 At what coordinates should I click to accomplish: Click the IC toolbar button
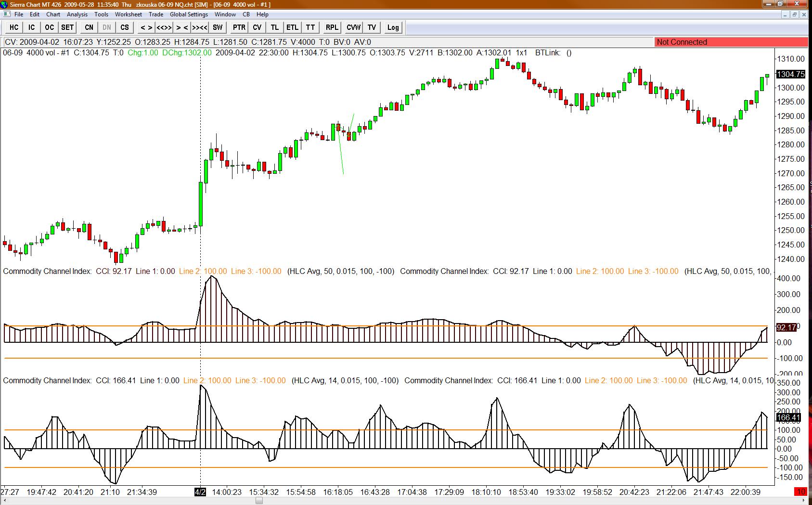click(32, 27)
